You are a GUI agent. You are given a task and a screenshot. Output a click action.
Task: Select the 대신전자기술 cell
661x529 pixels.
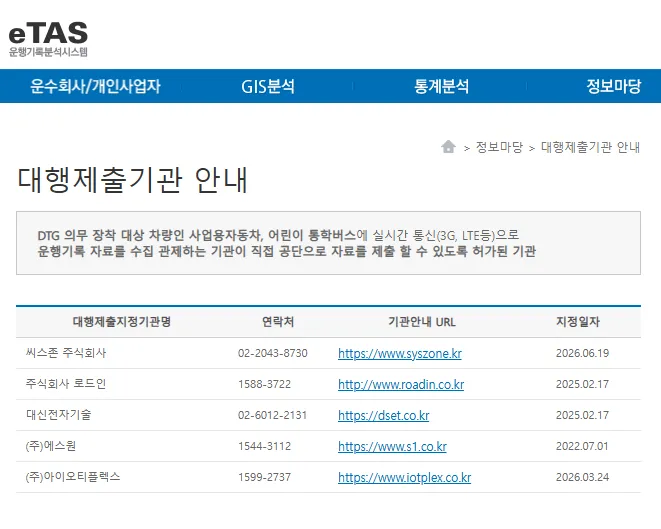pos(59,415)
